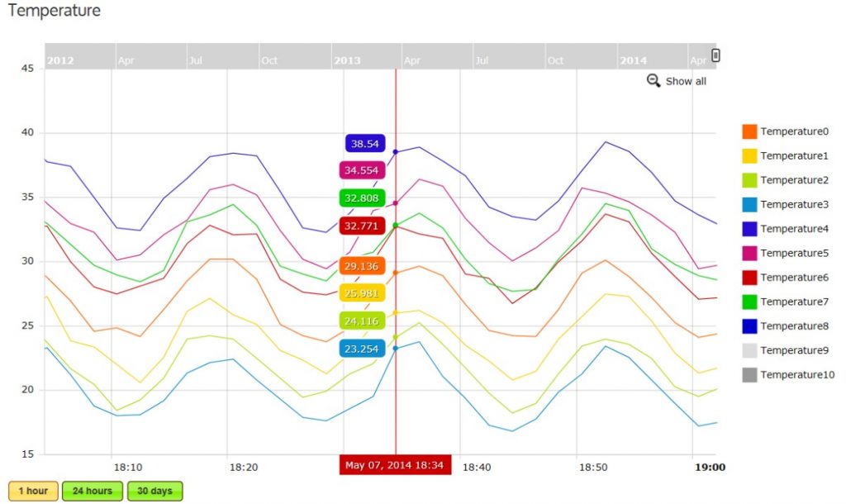Click the yellow Temperature1 legend swatch
The image size is (846, 504).
[x=749, y=156]
